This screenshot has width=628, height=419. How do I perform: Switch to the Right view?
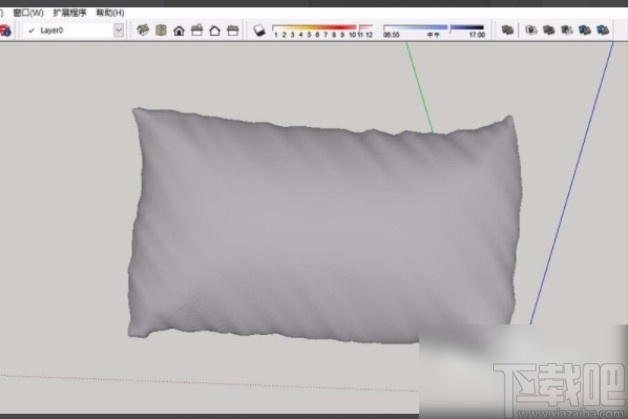(x=197, y=30)
